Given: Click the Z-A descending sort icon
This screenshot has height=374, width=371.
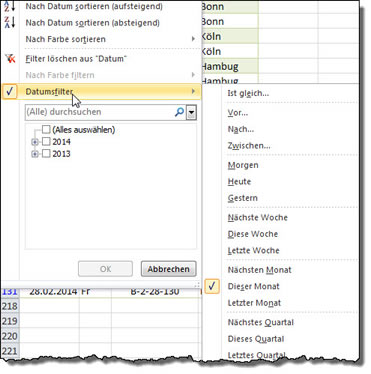Looking at the screenshot, I should pyautogui.click(x=10, y=22).
